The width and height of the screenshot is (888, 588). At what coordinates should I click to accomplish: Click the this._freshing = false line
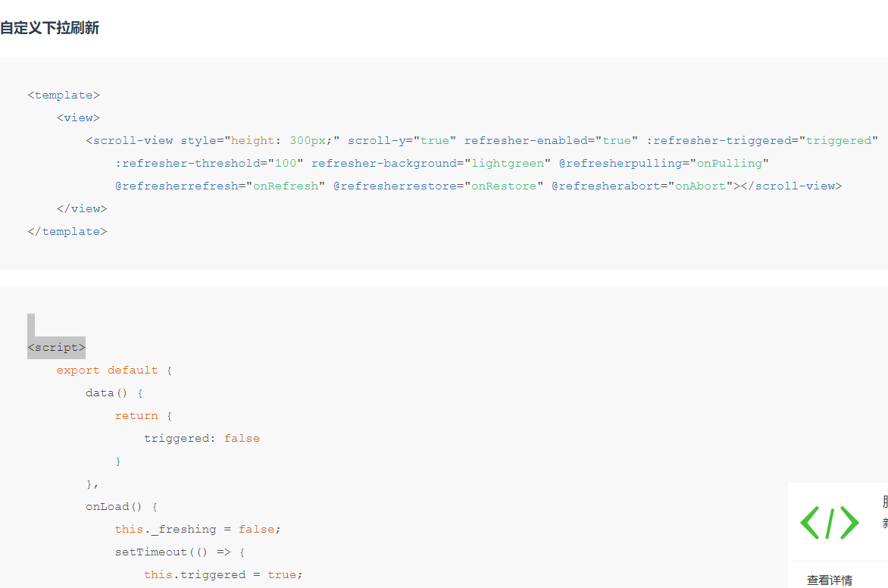197,530
